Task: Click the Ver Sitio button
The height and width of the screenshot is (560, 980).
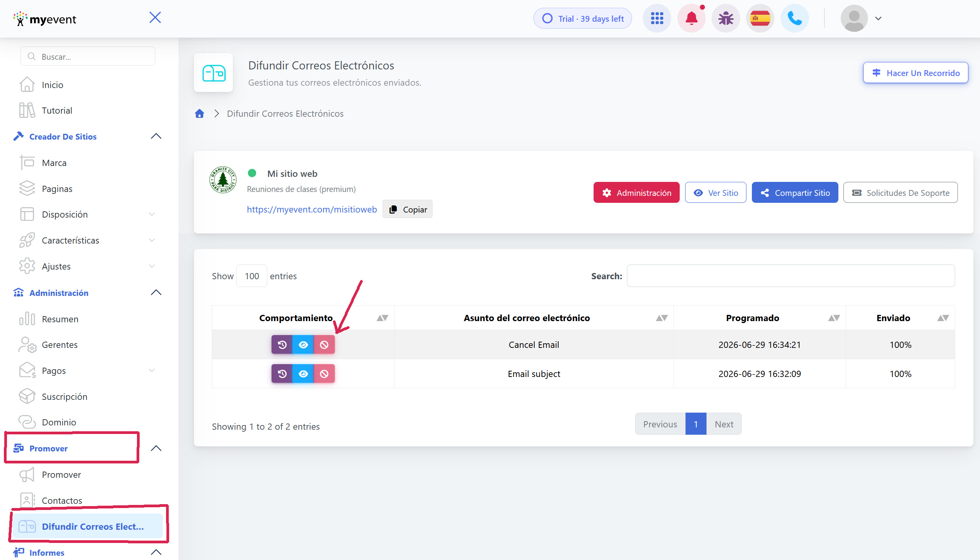Action: click(x=715, y=193)
